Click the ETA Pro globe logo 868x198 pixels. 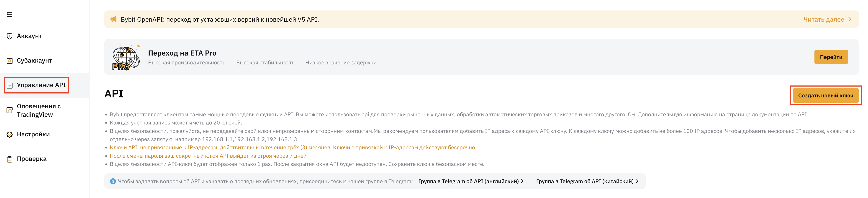click(x=126, y=58)
